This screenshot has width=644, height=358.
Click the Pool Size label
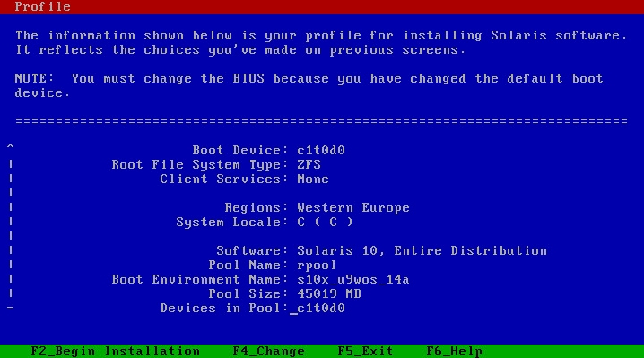click(x=248, y=294)
